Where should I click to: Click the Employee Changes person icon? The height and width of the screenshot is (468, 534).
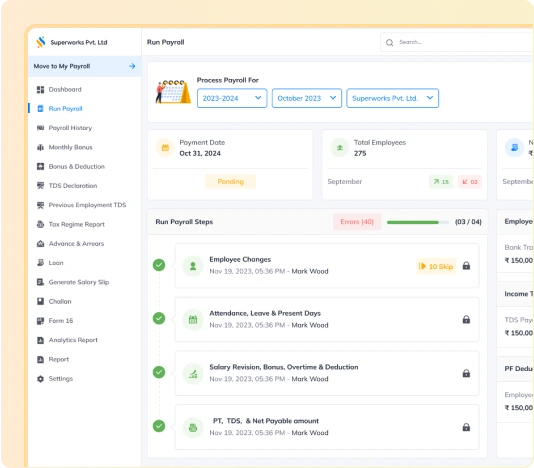(x=193, y=266)
